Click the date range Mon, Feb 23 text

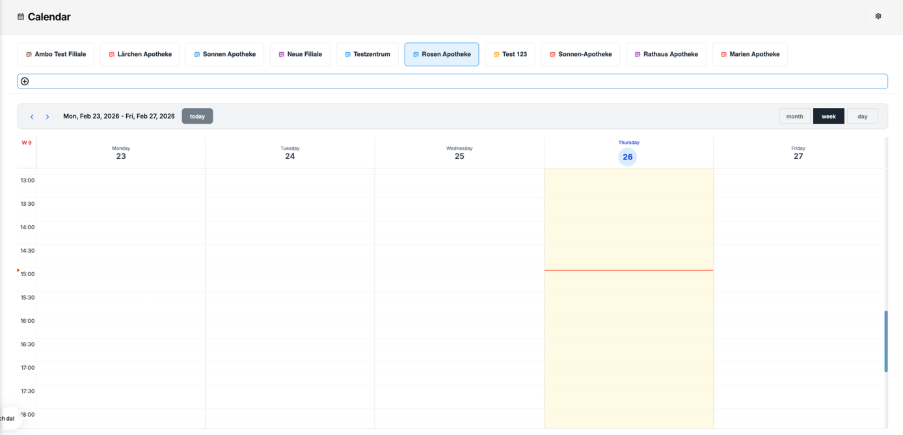pos(119,116)
